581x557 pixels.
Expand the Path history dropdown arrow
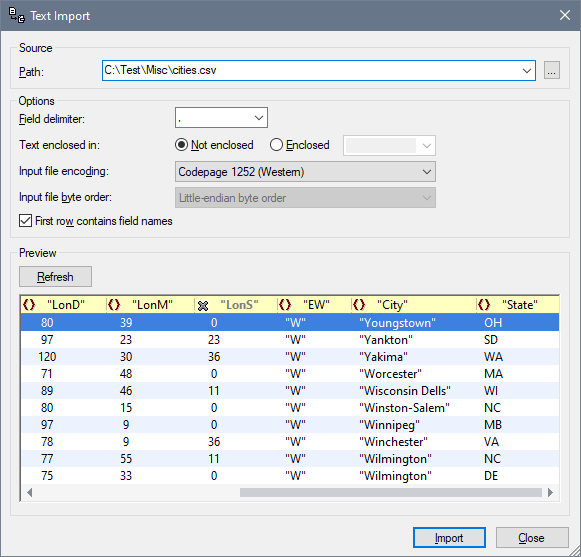coord(527,70)
